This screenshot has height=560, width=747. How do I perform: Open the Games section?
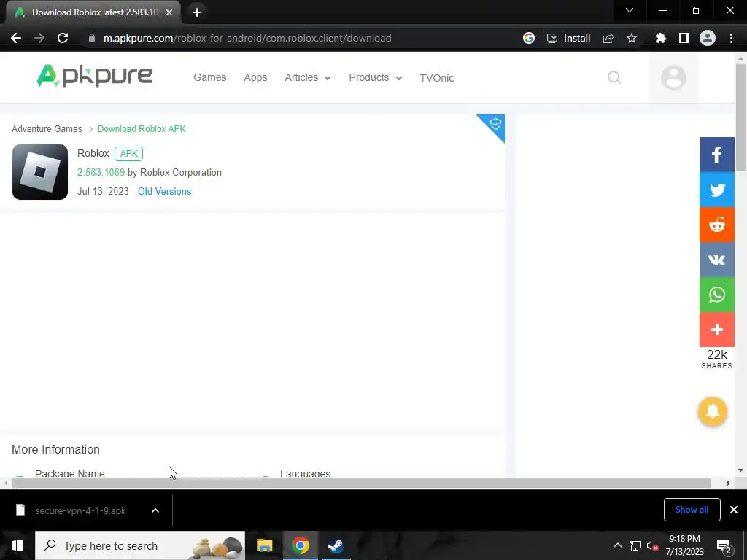click(x=209, y=77)
